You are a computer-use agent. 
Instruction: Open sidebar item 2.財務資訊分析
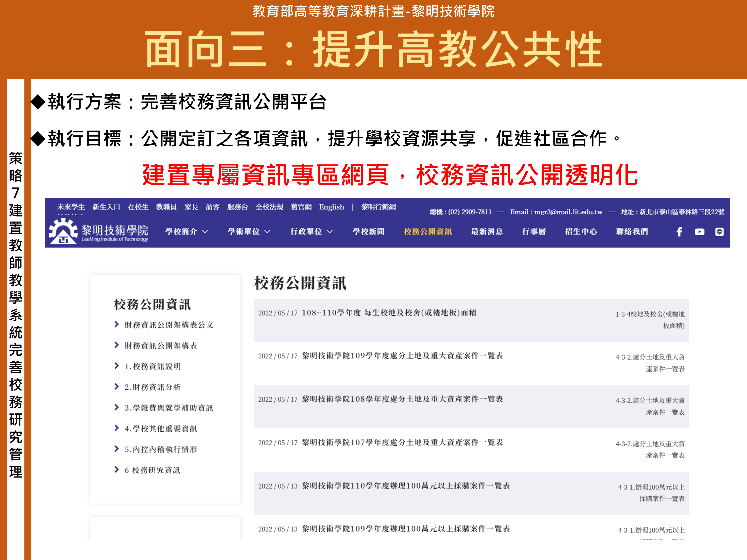tap(153, 387)
